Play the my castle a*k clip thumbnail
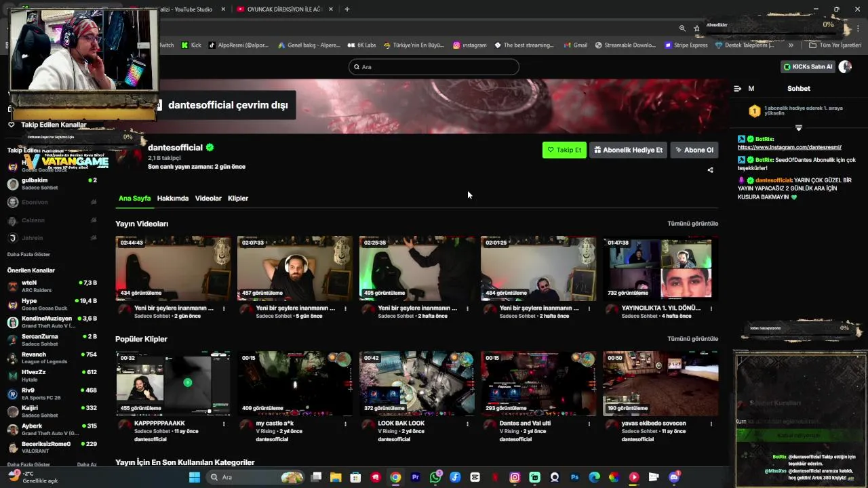The height and width of the screenshot is (488, 868). tap(295, 383)
